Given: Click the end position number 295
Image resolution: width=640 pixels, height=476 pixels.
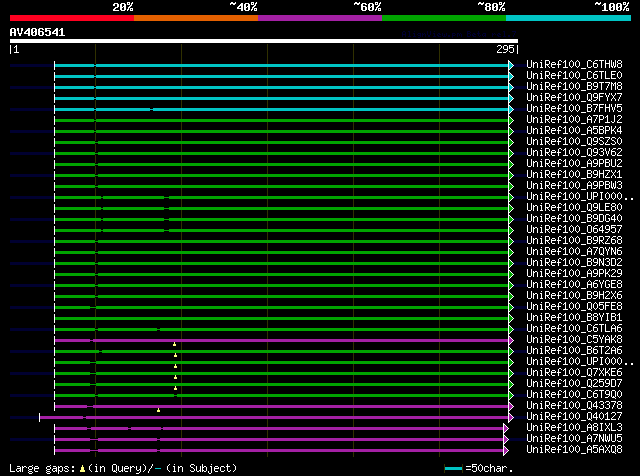Looking at the screenshot, I should click(x=505, y=49).
